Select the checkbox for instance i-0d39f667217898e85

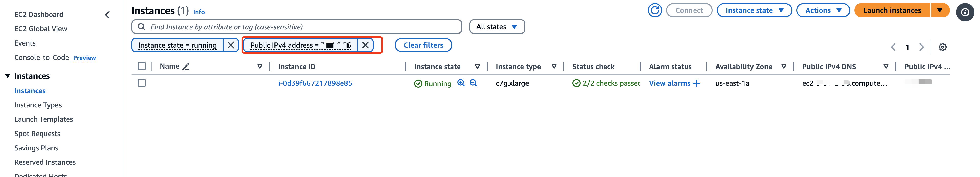coord(141,83)
